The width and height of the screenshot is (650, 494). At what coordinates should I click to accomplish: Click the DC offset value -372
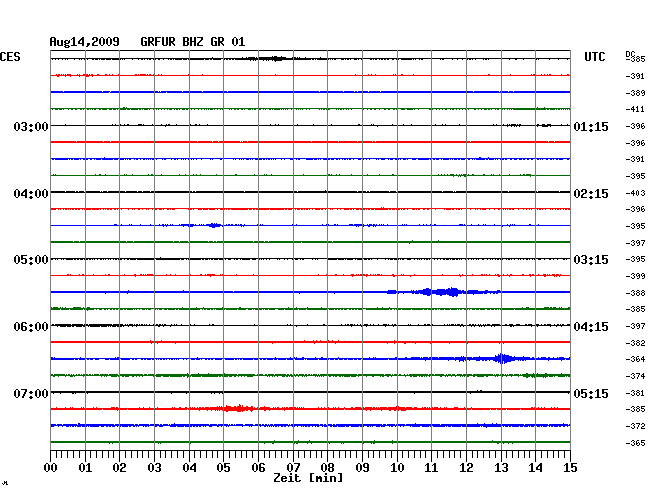tap(635, 426)
